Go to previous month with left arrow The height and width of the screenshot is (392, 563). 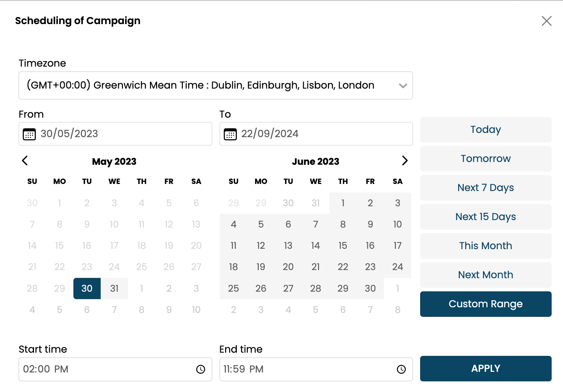coord(25,161)
